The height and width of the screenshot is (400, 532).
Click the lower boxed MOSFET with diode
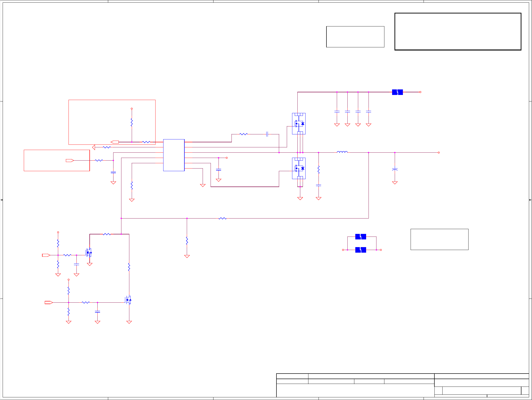[x=299, y=168]
